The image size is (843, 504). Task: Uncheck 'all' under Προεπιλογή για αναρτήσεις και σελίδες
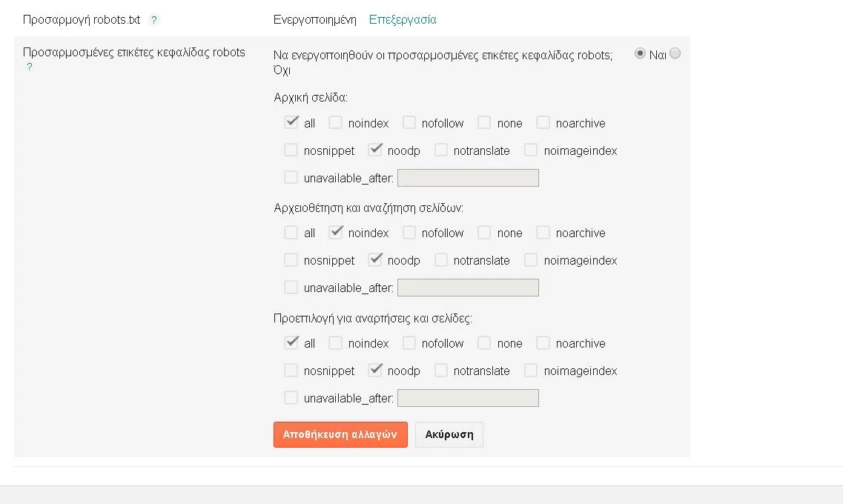pyautogui.click(x=291, y=342)
